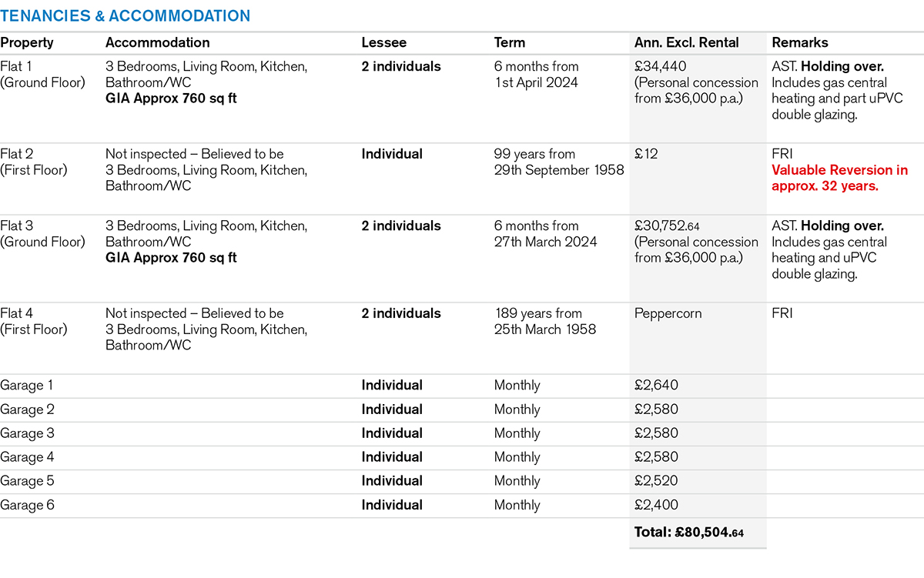Select the Peppercorn rental entry
This screenshot has height=578, width=924.
[667, 313]
